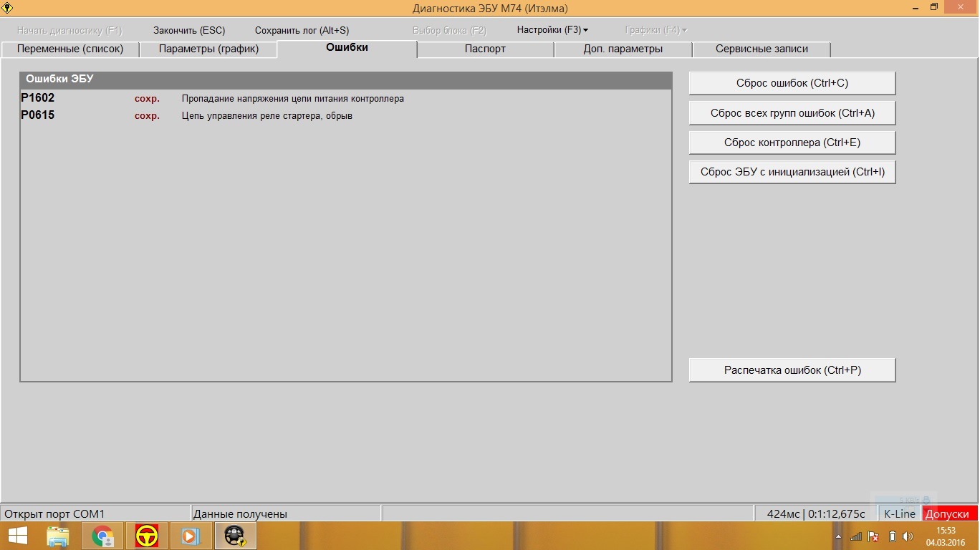Open the Графики (F4) dropdown
Image resolution: width=980 pixels, height=550 pixels.
656,30
